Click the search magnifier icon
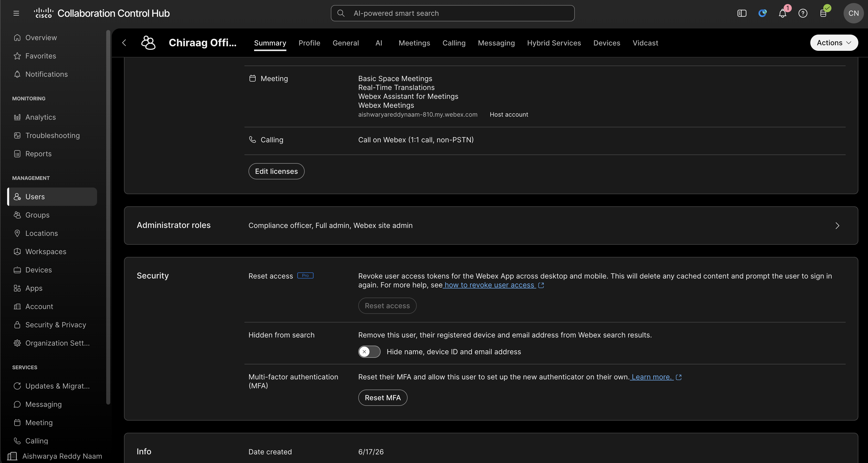Screen dimensions: 868x463 click(x=341, y=13)
